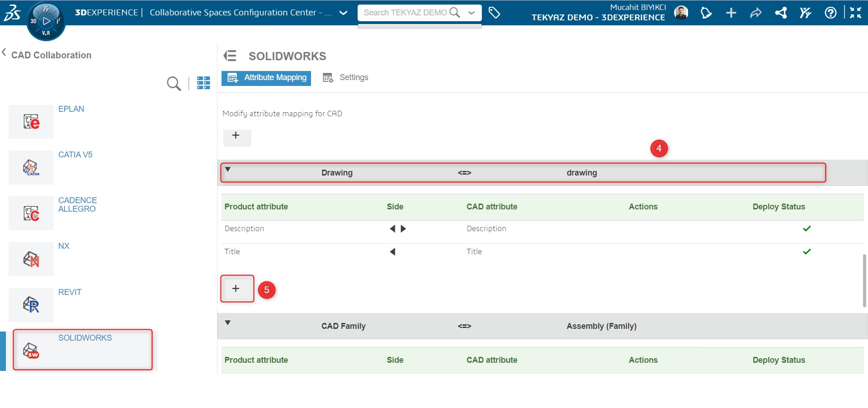The height and width of the screenshot is (408, 868).
Task: Click the plus Add icon in header
Action: [x=731, y=13]
